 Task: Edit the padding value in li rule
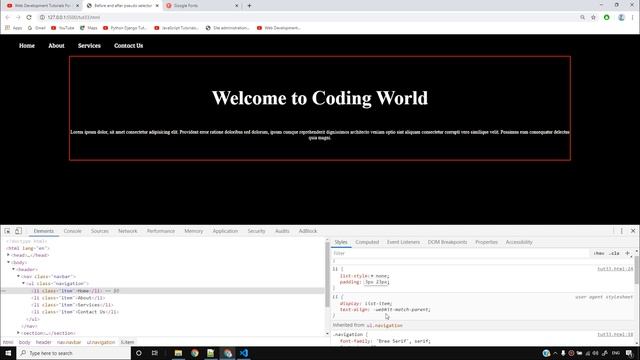point(376,282)
